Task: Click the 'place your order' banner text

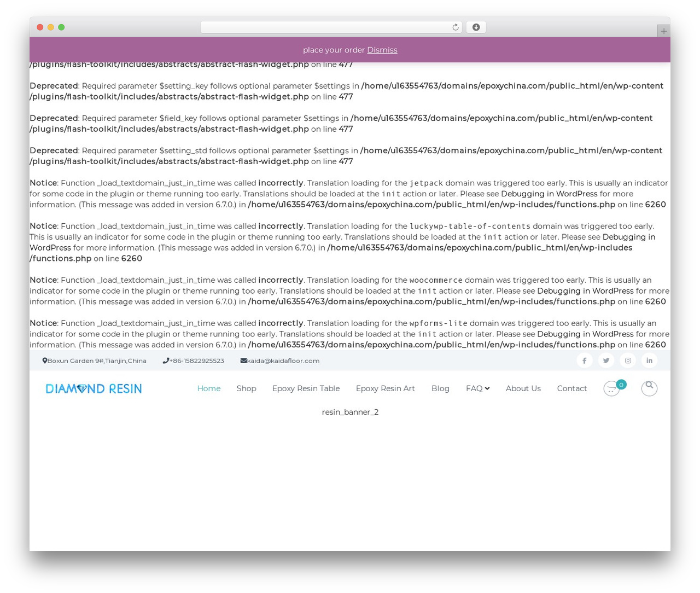Action: tap(334, 50)
